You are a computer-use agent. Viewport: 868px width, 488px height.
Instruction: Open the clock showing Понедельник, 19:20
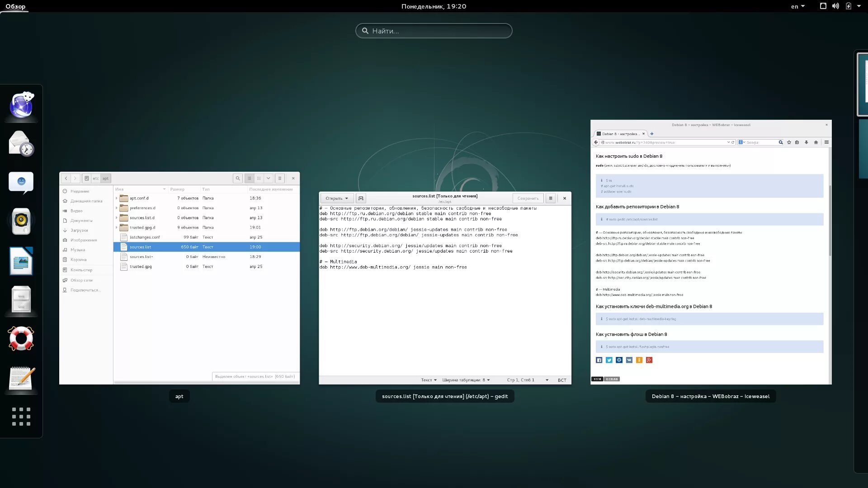pyautogui.click(x=434, y=6)
